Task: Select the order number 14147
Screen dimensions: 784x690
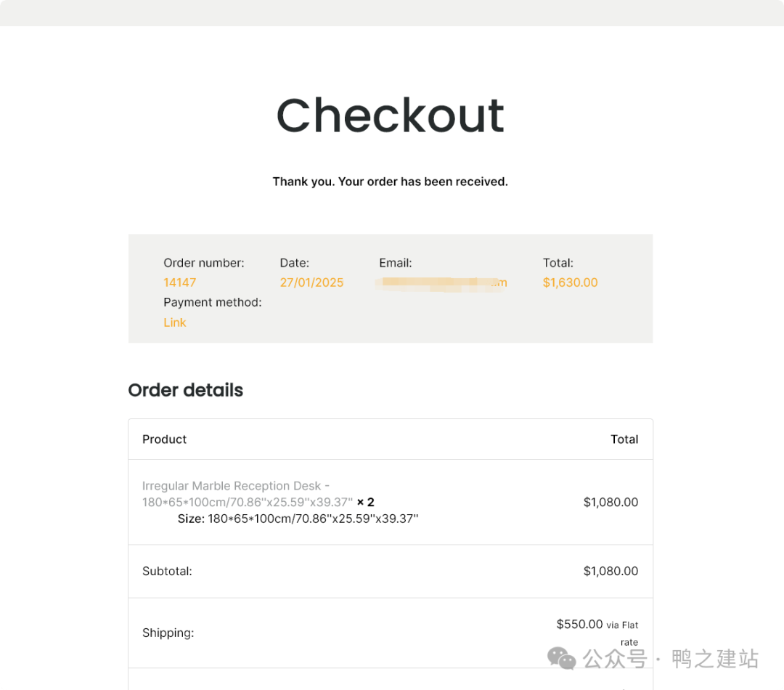Action: click(x=179, y=283)
